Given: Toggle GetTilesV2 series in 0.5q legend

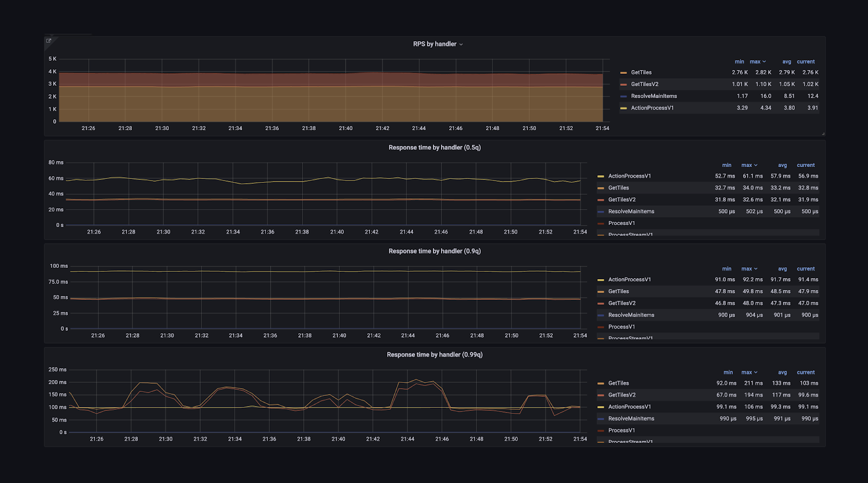Looking at the screenshot, I should coord(622,200).
